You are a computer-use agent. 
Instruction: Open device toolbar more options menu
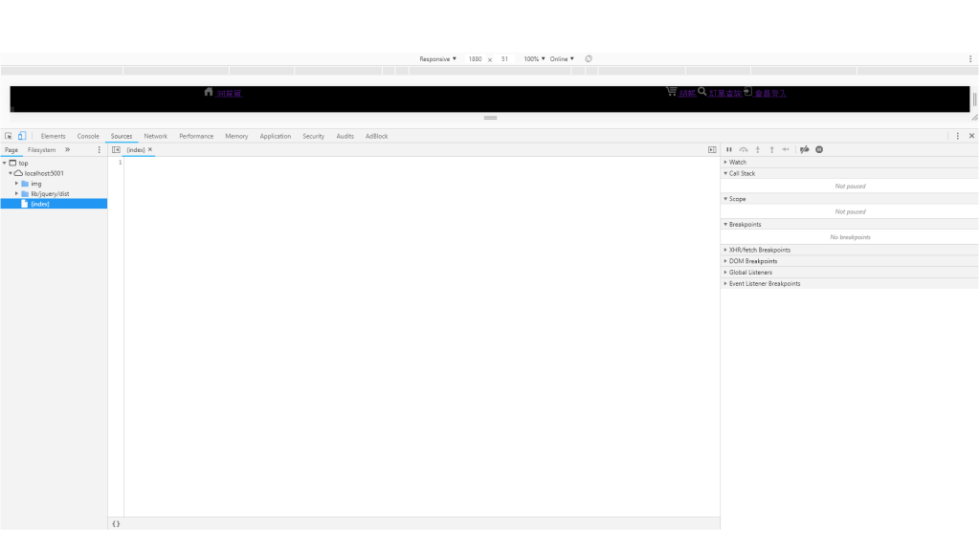coord(970,58)
